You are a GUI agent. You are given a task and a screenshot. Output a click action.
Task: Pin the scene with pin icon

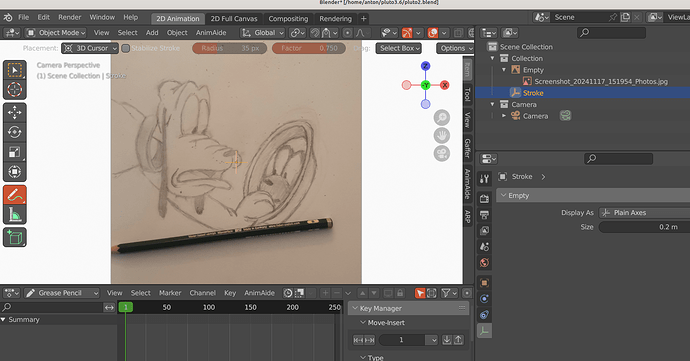[x=613, y=17]
